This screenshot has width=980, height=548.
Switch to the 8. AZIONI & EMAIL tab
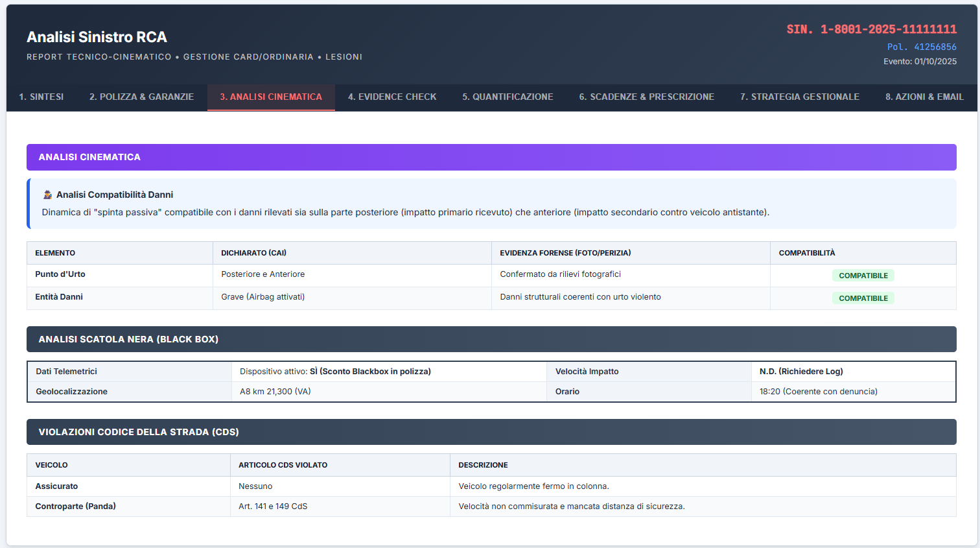[924, 97]
